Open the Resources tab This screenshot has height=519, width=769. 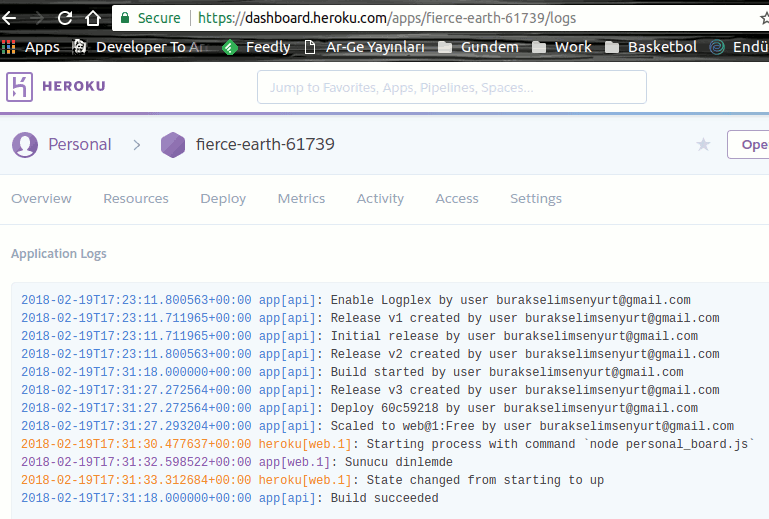pos(136,199)
